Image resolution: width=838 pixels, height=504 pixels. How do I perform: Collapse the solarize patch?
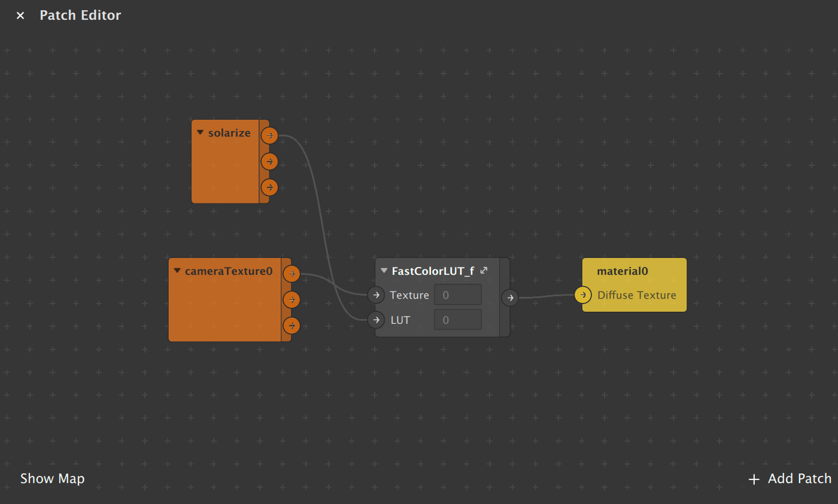(x=200, y=133)
